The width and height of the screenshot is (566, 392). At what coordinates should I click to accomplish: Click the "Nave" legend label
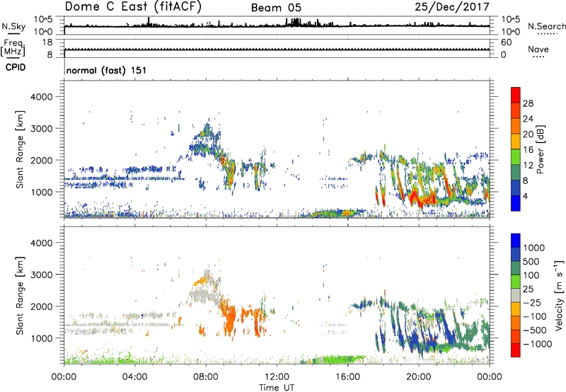(538, 49)
